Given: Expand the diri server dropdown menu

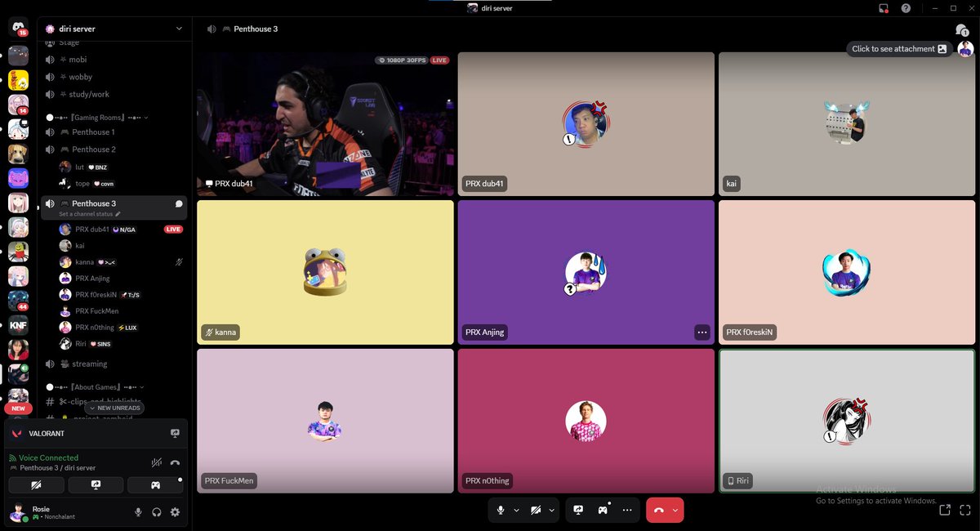Looking at the screenshot, I should point(179,29).
